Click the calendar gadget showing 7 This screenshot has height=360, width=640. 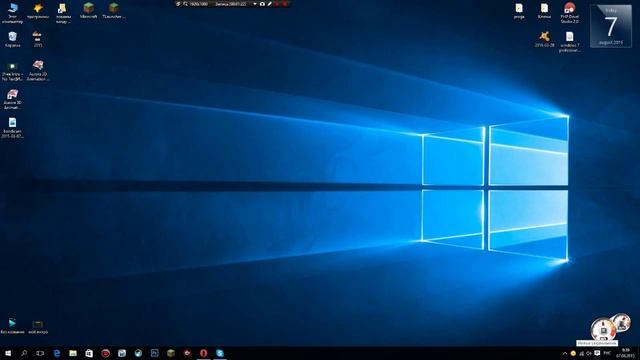pos(611,26)
